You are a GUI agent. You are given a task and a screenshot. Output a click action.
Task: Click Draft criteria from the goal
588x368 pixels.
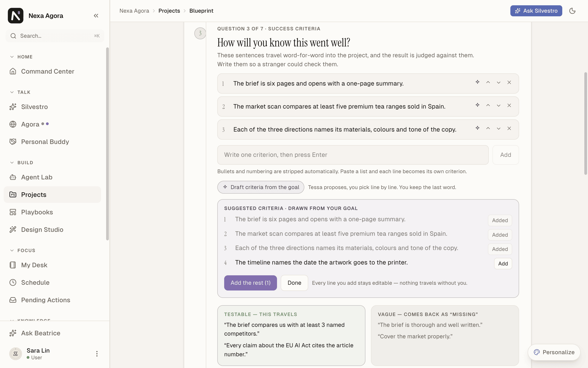[261, 187]
